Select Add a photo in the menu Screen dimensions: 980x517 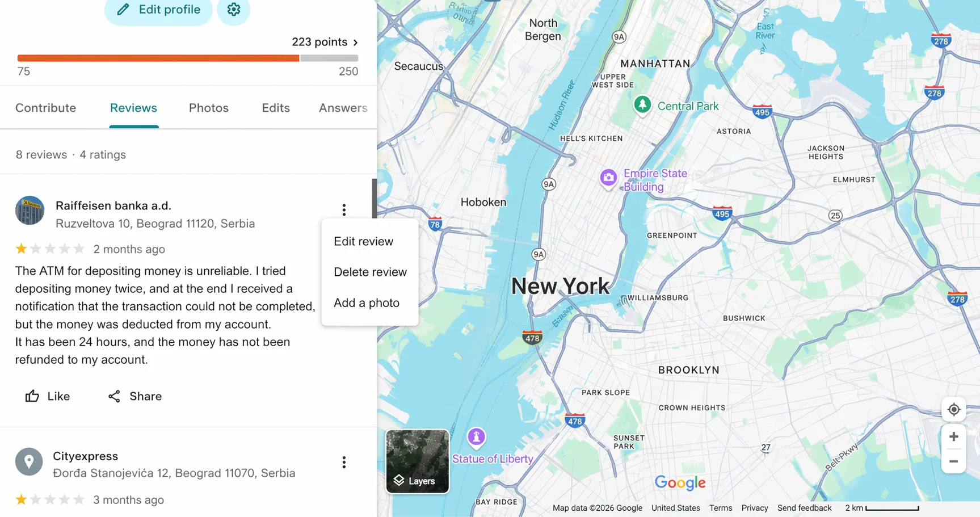click(369, 302)
